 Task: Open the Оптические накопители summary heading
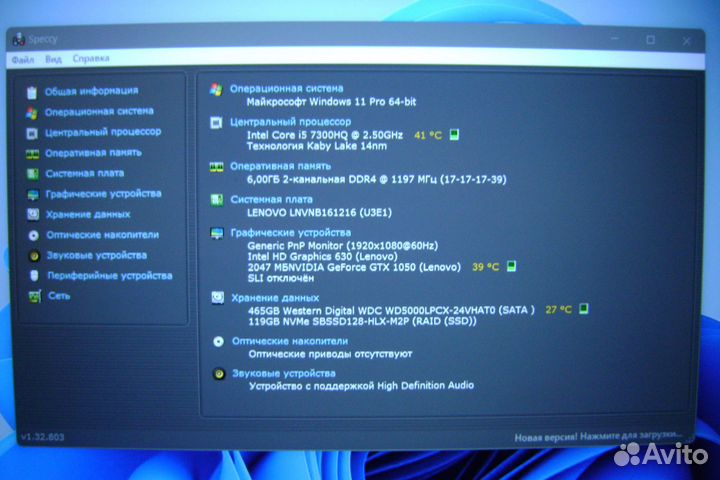[x=290, y=341]
